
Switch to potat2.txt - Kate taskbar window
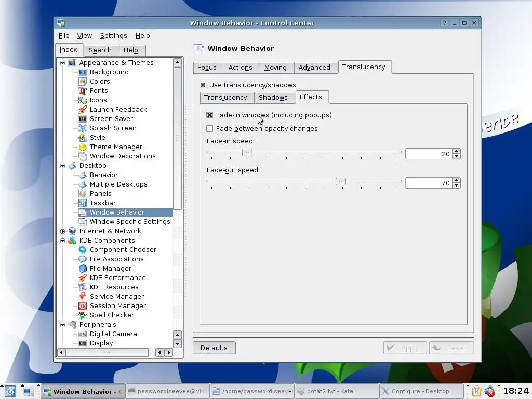(x=337, y=391)
